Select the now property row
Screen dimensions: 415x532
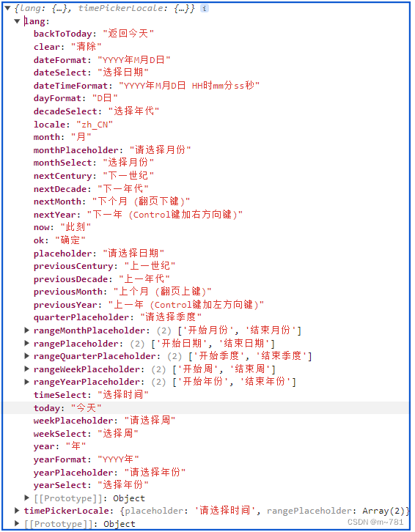pyautogui.click(x=62, y=227)
